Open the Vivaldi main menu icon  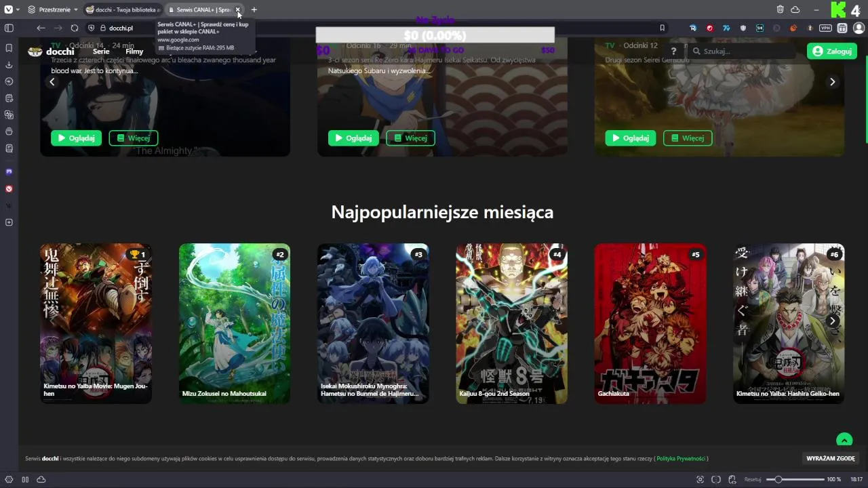coord(9,9)
